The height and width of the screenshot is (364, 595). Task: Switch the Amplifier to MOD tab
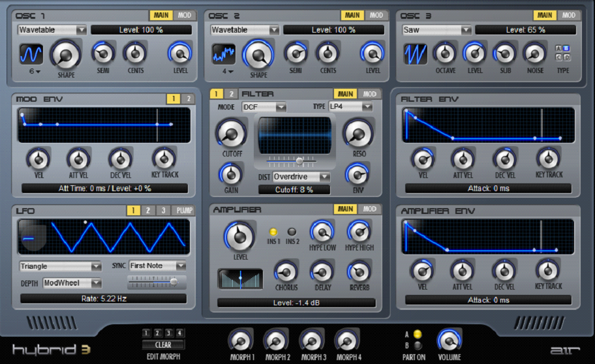370,209
